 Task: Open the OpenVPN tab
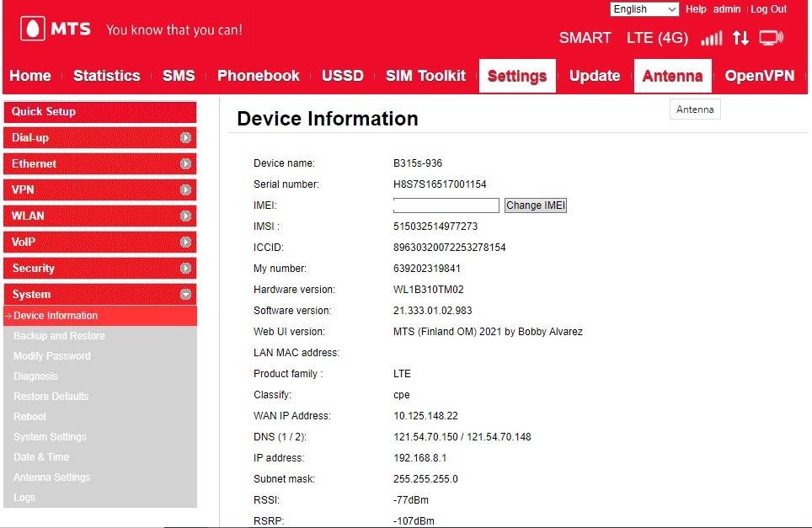click(x=759, y=76)
